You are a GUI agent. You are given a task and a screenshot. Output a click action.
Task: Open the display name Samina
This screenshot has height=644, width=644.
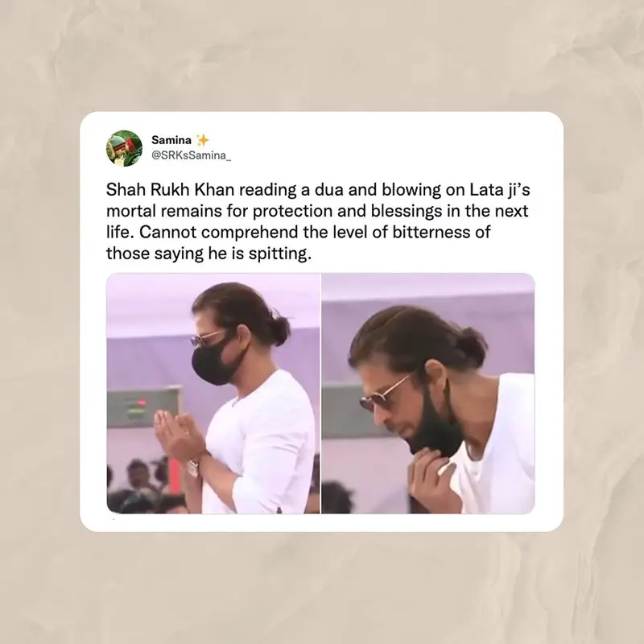tap(171, 140)
